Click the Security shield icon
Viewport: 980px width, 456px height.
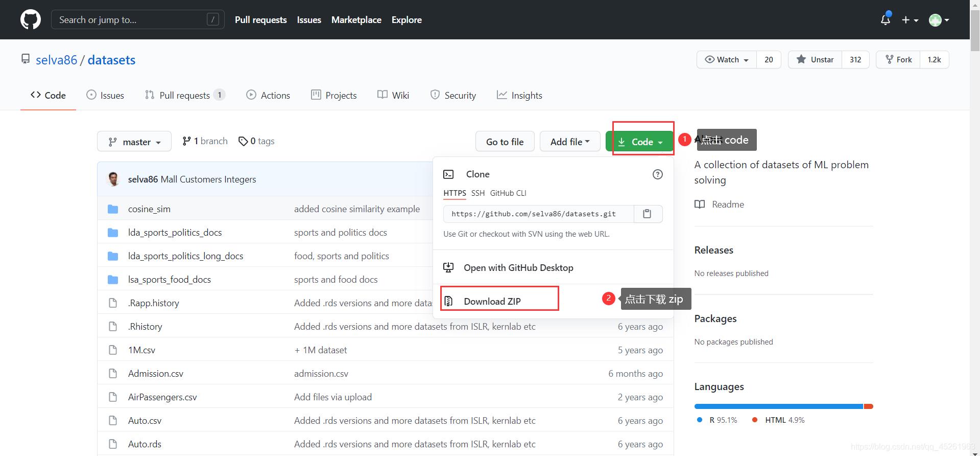pos(435,95)
